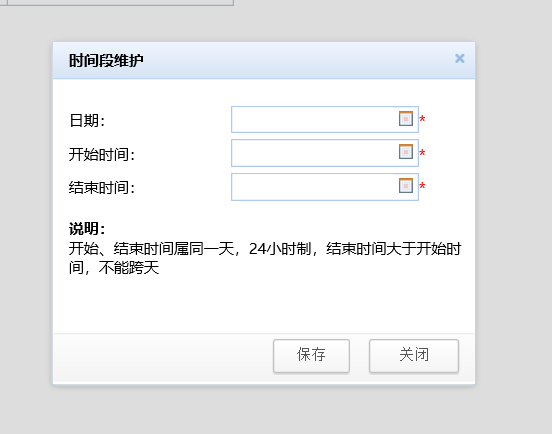Select the 开始时间: label text
Image resolution: width=552 pixels, height=434 pixels.
[x=102, y=154]
